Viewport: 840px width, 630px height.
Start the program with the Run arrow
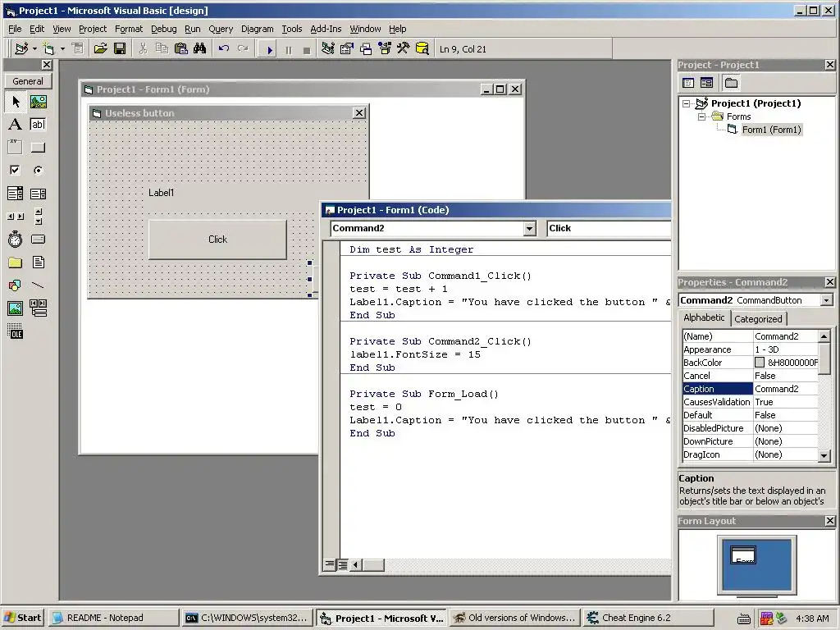(269, 50)
